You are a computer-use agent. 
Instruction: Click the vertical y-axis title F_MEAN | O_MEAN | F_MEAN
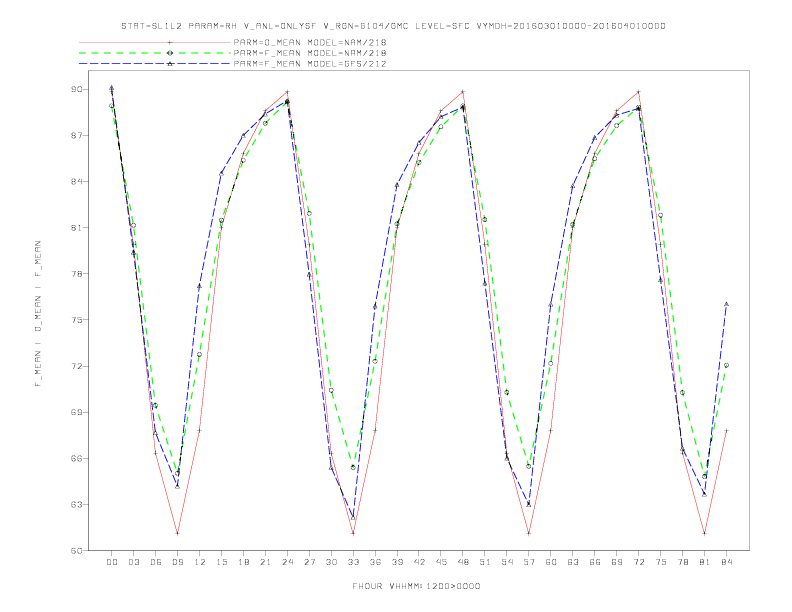point(38,314)
